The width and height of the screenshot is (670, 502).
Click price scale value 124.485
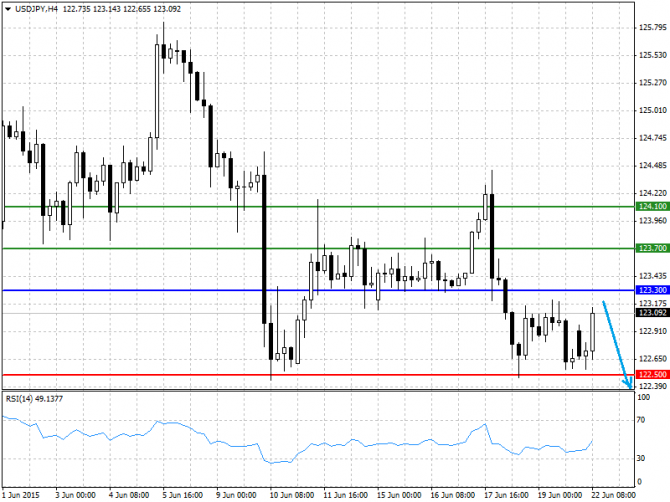tap(652, 165)
